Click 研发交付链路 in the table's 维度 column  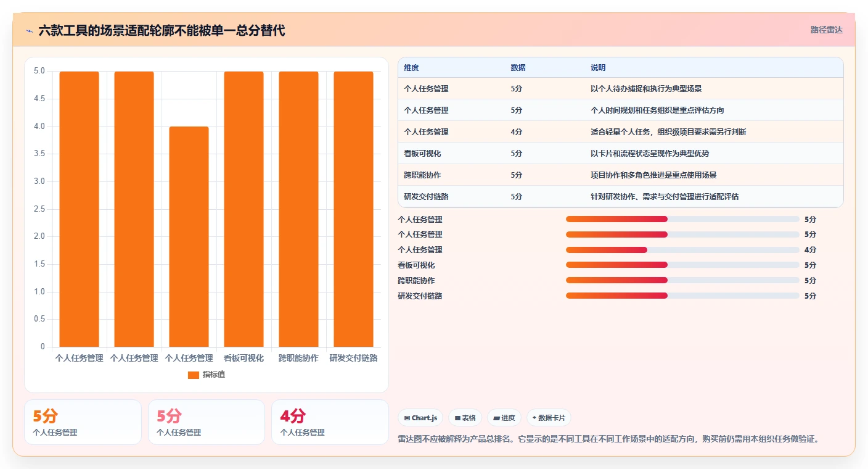(x=426, y=197)
